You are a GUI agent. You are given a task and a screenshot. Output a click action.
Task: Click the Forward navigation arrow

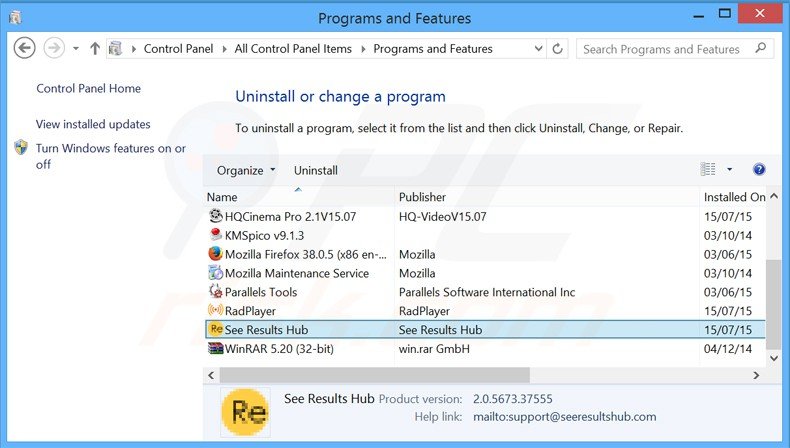click(x=54, y=48)
